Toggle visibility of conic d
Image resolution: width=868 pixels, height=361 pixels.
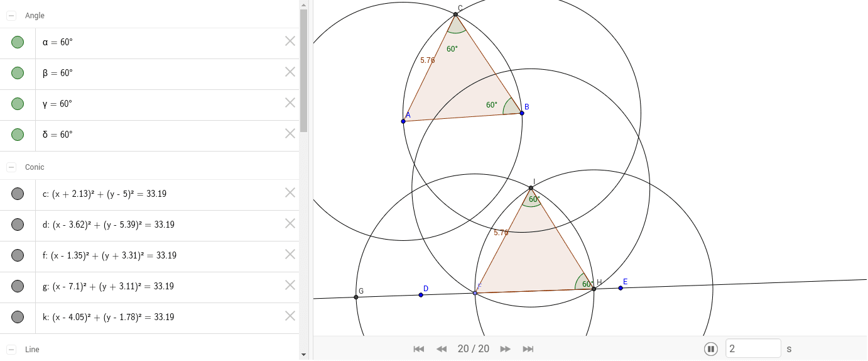pyautogui.click(x=18, y=225)
